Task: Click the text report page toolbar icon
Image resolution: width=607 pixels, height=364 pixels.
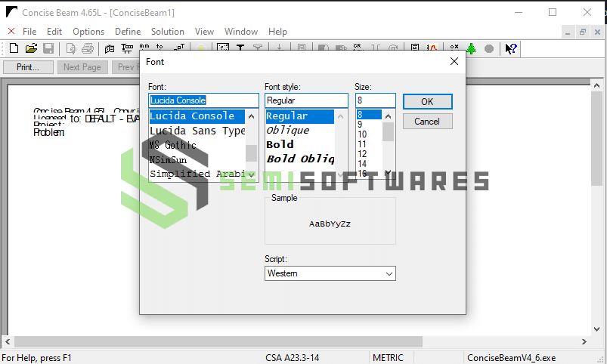Action: pyautogui.click(x=414, y=48)
